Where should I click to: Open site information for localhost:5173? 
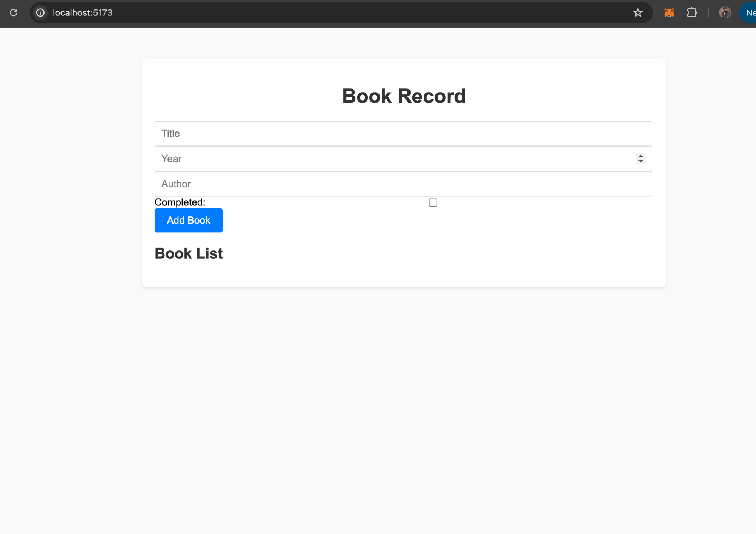(x=40, y=12)
